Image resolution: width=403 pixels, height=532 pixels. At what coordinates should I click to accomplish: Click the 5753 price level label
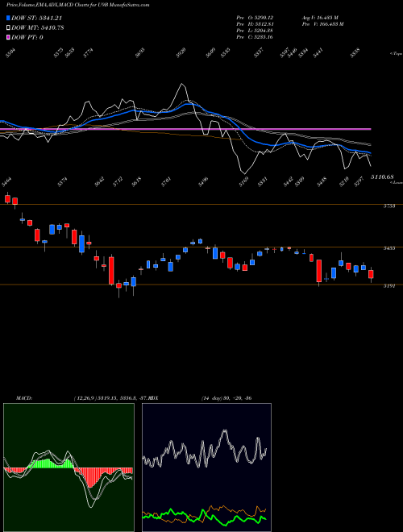pyautogui.click(x=389, y=206)
